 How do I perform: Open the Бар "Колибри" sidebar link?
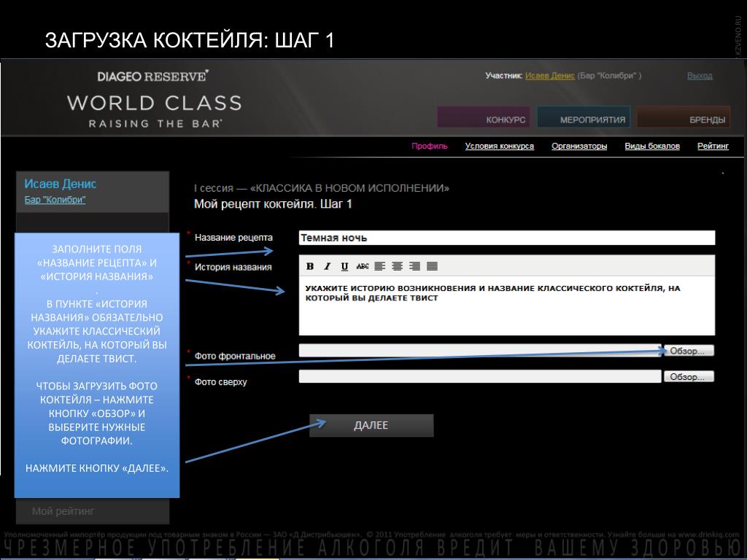tap(55, 200)
